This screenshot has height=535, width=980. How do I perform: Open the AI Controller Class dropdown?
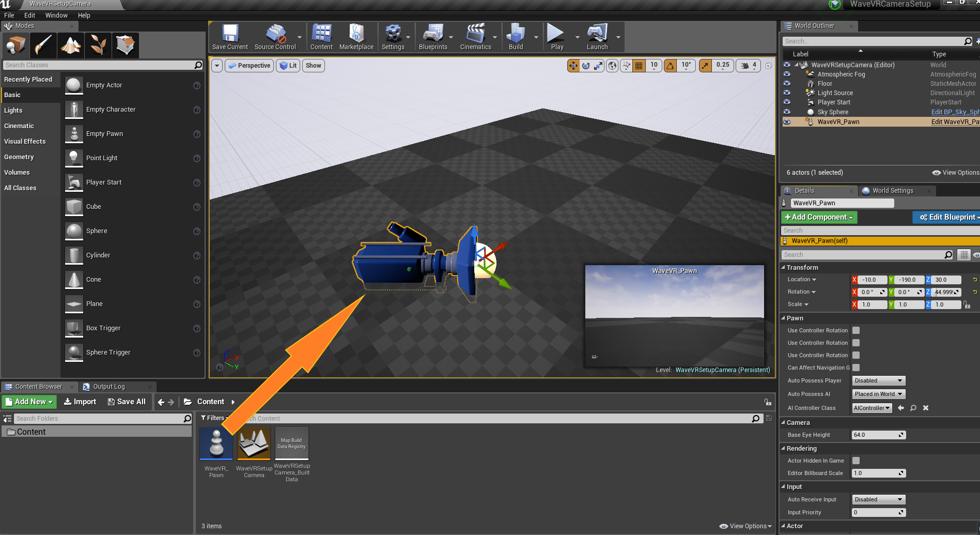point(872,408)
